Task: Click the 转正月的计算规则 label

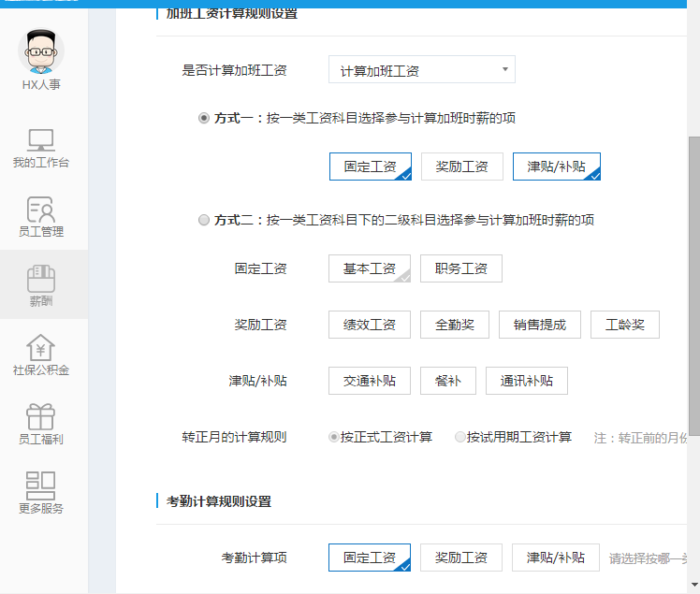Action: (x=234, y=437)
